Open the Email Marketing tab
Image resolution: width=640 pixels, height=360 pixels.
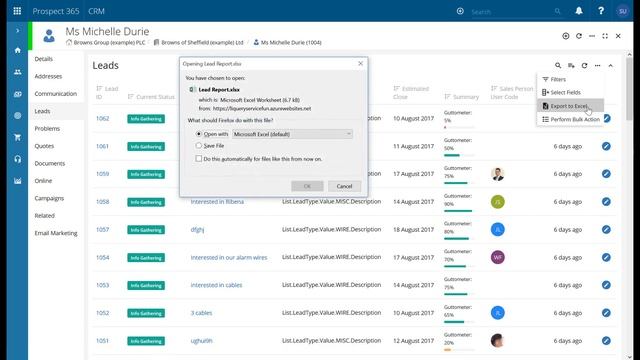(56, 233)
